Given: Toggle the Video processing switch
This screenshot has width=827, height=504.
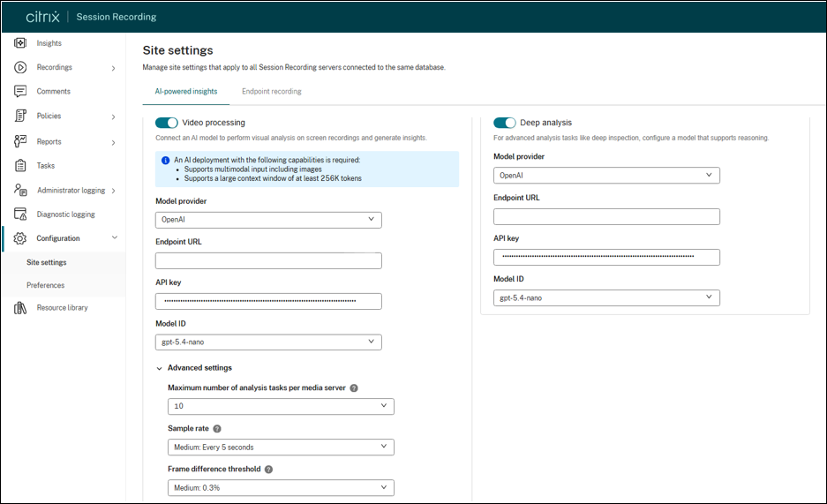Looking at the screenshot, I should click(166, 123).
